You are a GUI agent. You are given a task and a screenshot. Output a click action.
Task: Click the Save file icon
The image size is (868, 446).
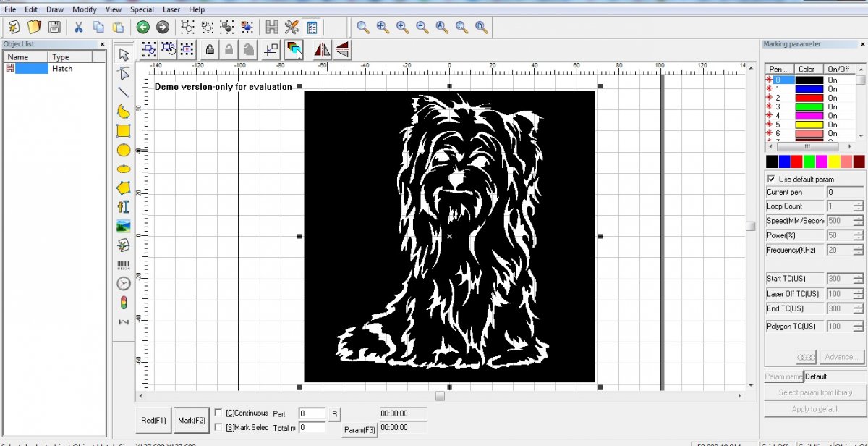(x=54, y=28)
